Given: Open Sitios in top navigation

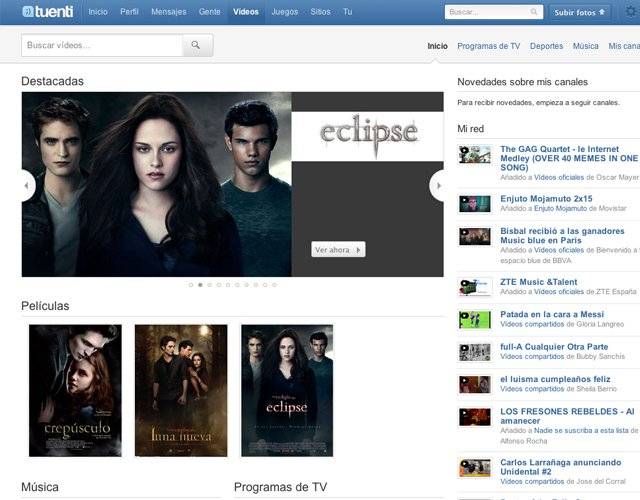Looking at the screenshot, I should (x=320, y=12).
